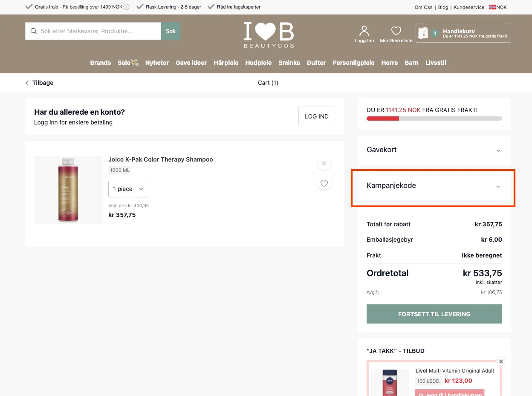Open the Hårpleie menu
The height and width of the screenshot is (396, 532).
(226, 63)
